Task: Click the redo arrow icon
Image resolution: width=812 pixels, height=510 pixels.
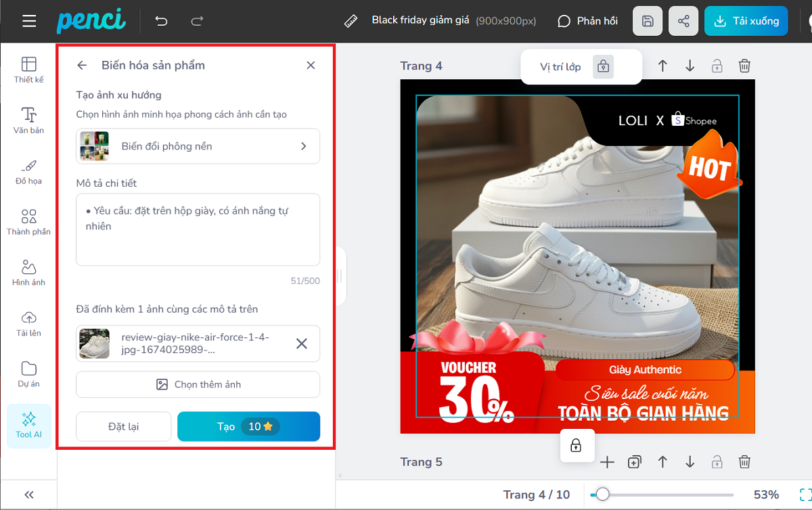Action: (x=197, y=21)
